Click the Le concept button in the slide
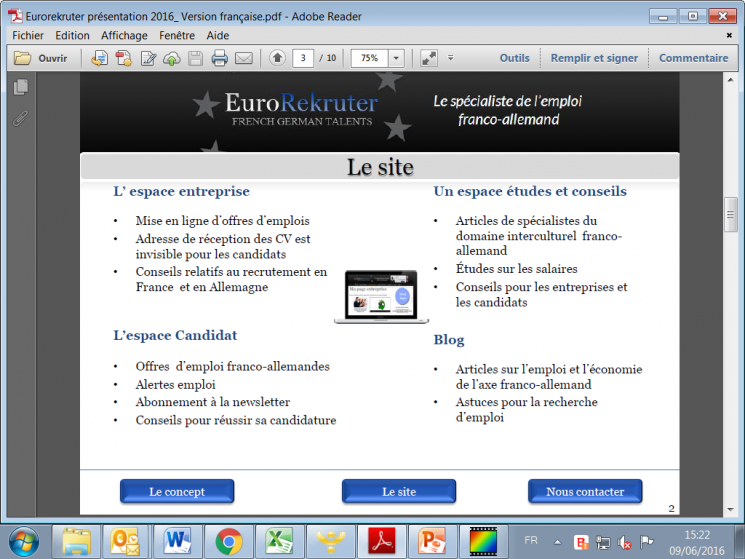745x559 pixels. point(177,491)
